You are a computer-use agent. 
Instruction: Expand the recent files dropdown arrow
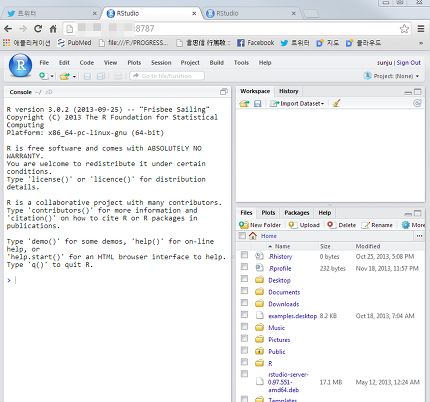click(x=74, y=77)
